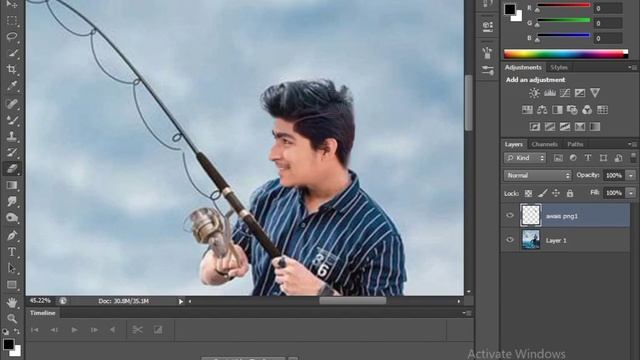Select the Eraser tool
This screenshot has width=640, height=360.
coord(12,169)
